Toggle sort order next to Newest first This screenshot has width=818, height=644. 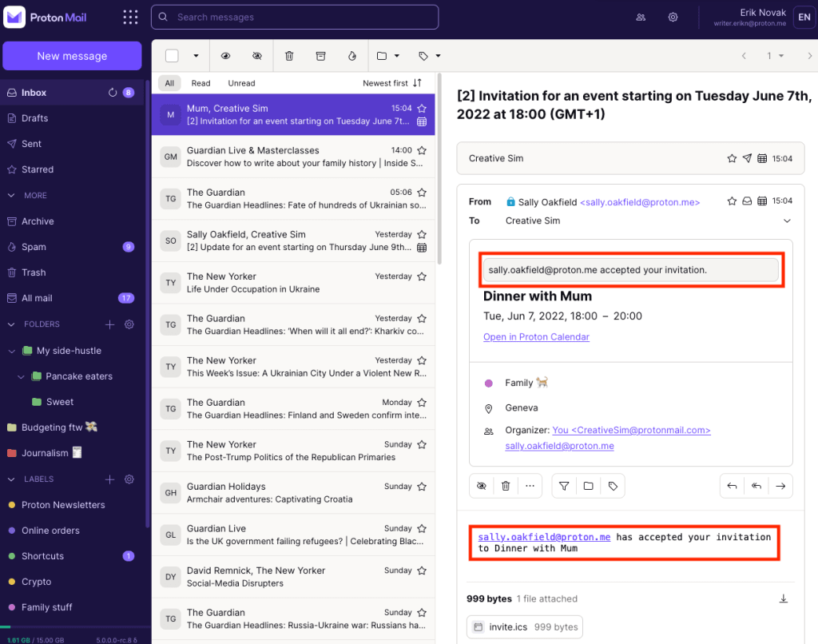417,83
